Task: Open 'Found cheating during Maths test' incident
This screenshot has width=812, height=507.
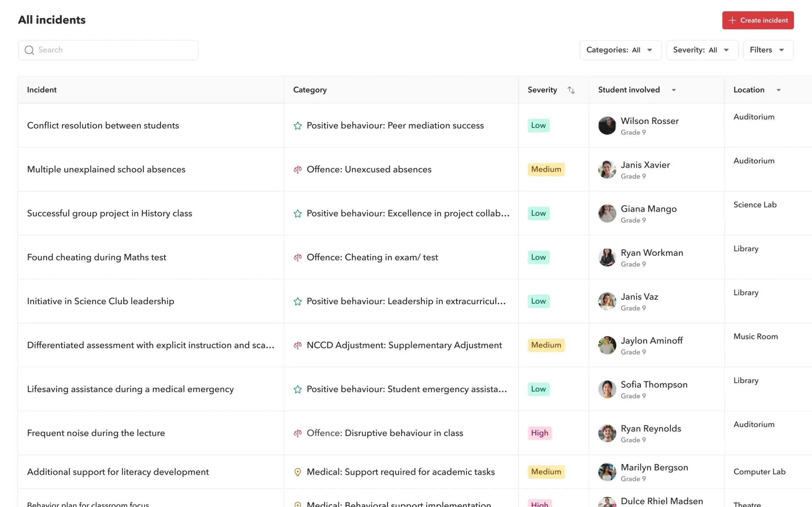Action: click(x=97, y=257)
